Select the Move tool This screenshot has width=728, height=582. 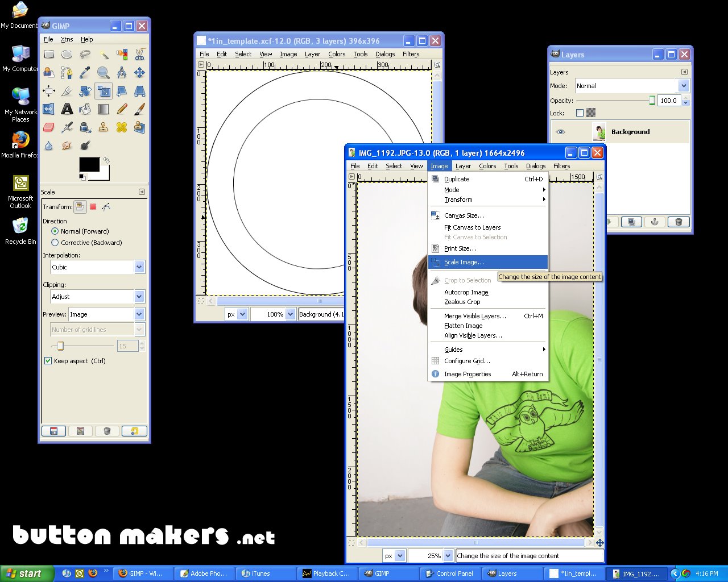[x=139, y=73]
